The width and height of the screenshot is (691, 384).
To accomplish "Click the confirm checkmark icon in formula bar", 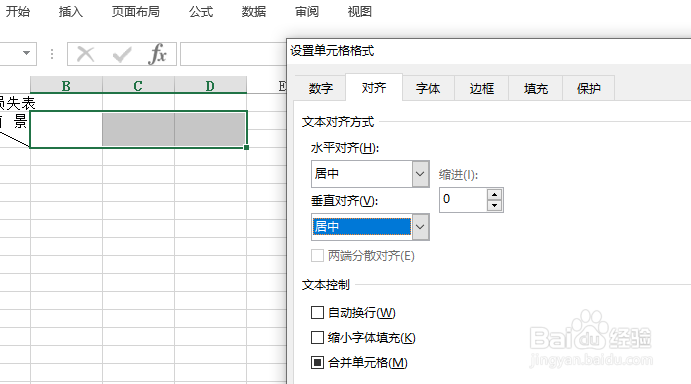I will (122, 54).
